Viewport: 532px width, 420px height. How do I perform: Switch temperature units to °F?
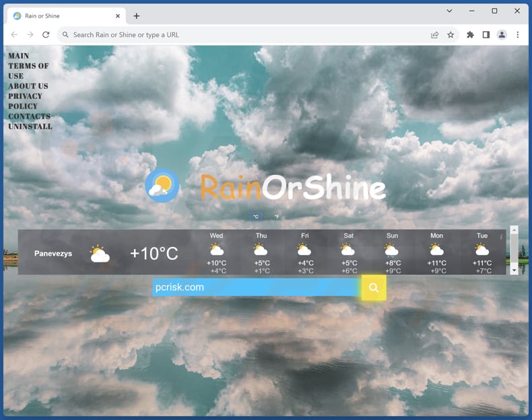277,217
